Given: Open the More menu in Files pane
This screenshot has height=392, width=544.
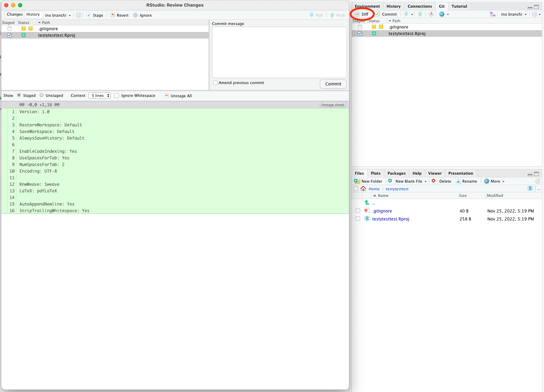Looking at the screenshot, I should (495, 181).
